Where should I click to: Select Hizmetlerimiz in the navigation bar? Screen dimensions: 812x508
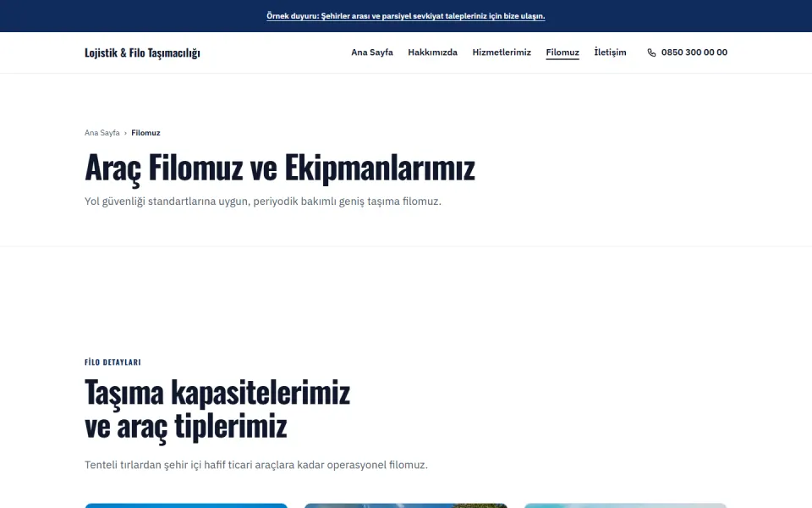click(502, 52)
